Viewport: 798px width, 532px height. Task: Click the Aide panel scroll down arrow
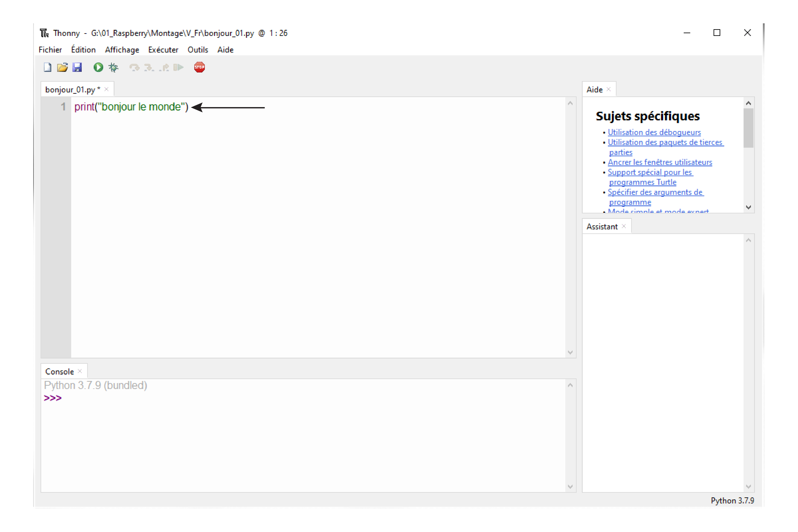pyautogui.click(x=749, y=207)
